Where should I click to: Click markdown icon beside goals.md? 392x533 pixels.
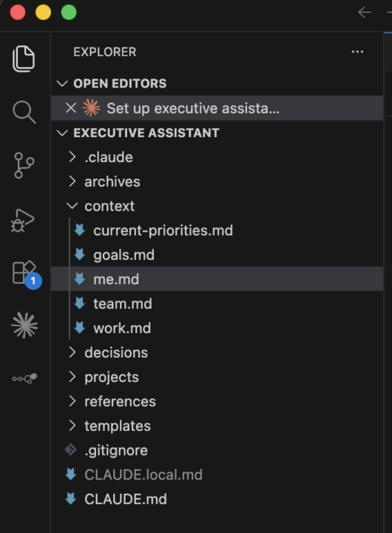point(80,255)
